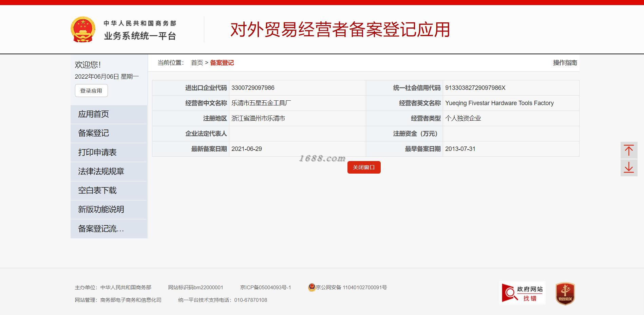Click the earliest filing date 2013-07-31
Image resolution: width=644 pixels, height=315 pixels.
[460, 149]
